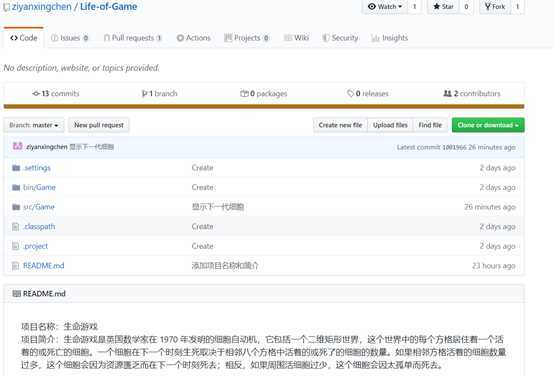Open the Wiki tab
This screenshot has height=376, width=554.
(x=296, y=38)
